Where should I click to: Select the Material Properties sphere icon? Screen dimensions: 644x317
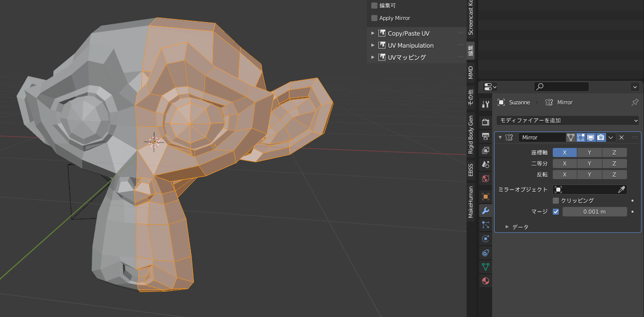click(486, 281)
